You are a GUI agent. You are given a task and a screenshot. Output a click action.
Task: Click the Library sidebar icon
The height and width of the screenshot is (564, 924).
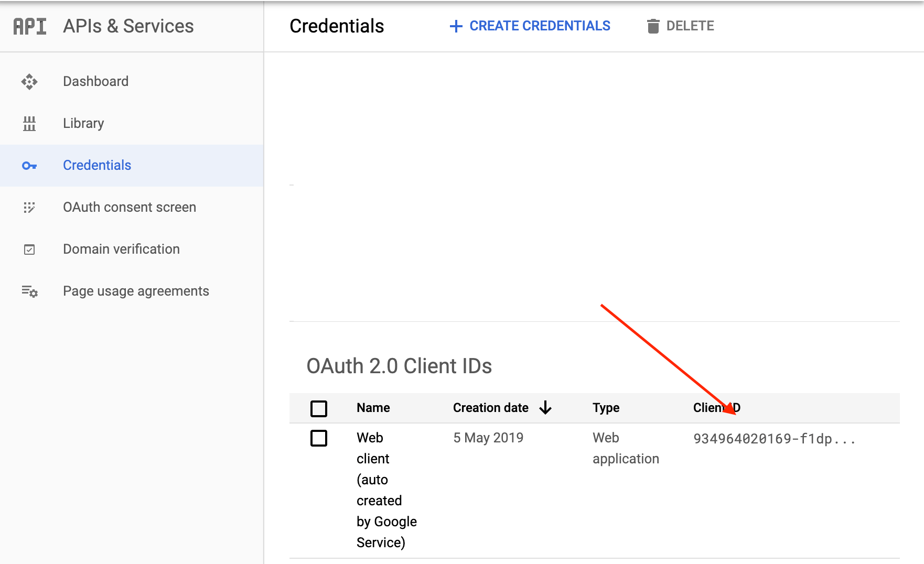click(29, 124)
